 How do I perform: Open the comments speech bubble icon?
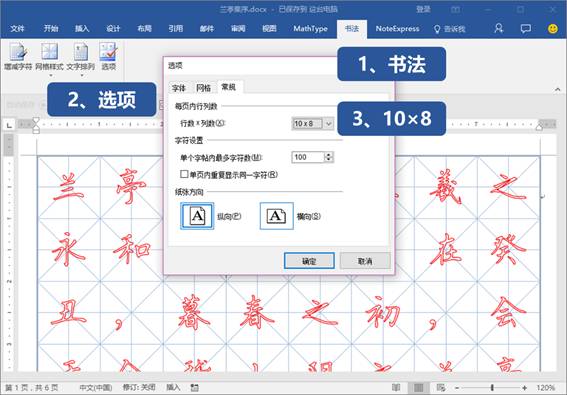point(525,28)
